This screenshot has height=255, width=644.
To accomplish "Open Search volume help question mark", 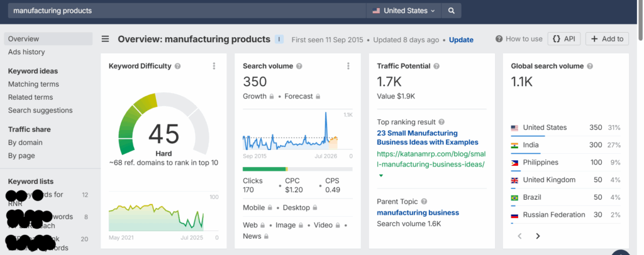I will (x=299, y=66).
